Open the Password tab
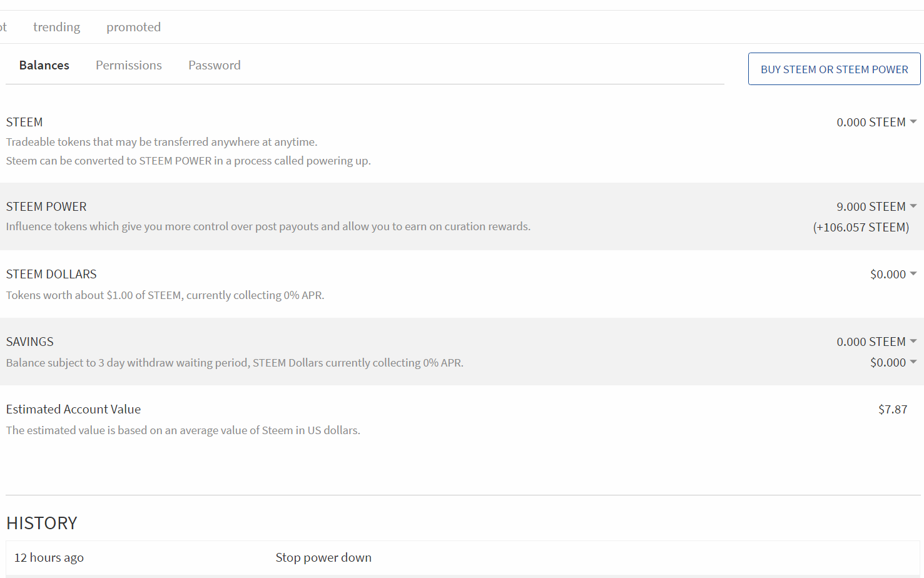Image resolution: width=924 pixels, height=578 pixels. pyautogui.click(x=215, y=65)
